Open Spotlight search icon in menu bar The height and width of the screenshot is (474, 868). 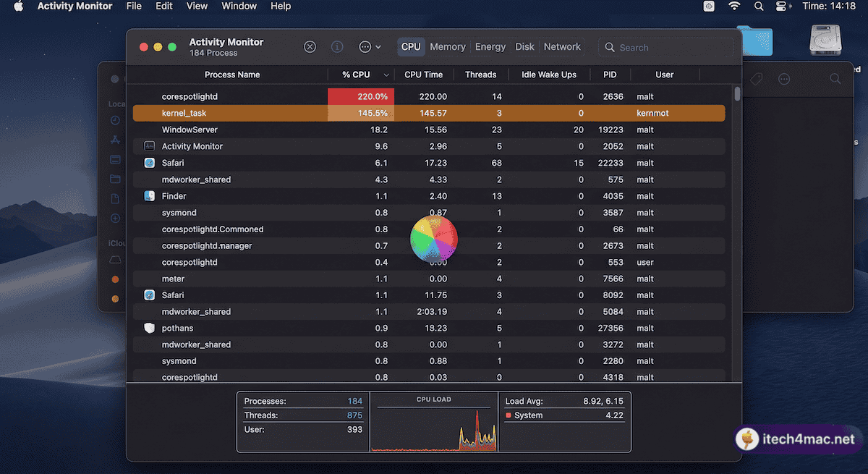pyautogui.click(x=758, y=7)
